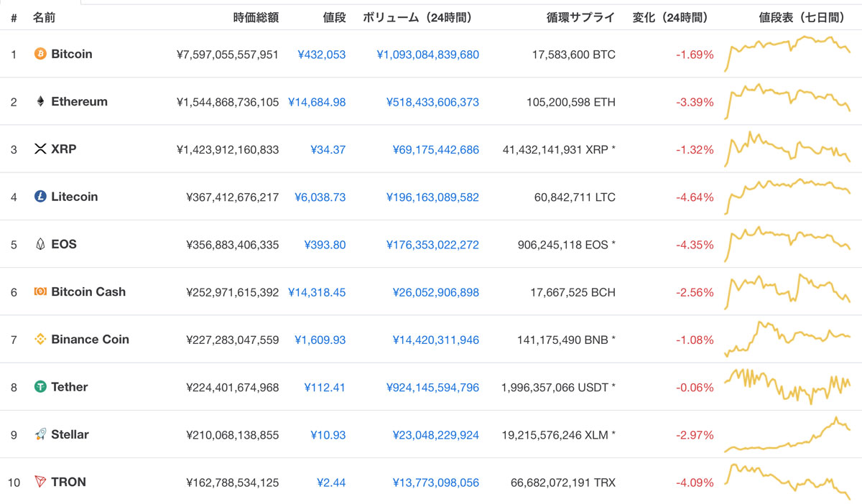This screenshot has width=862, height=504.
Task: Open Bitcoin seven-day price sparkline chart
Action: pos(787,54)
